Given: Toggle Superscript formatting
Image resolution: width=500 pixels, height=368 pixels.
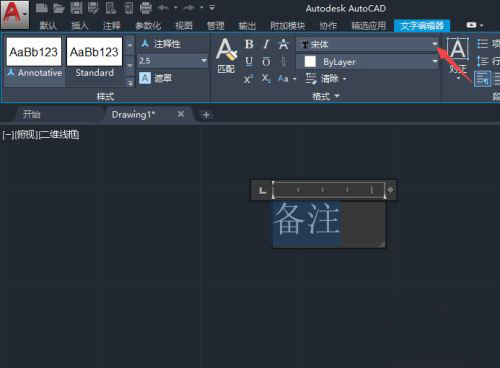Looking at the screenshot, I should point(249,79).
